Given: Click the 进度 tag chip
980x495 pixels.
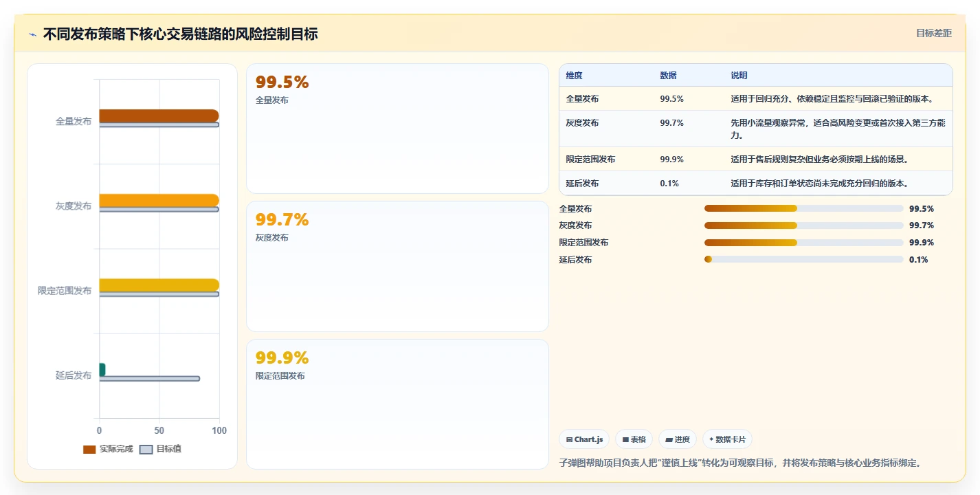Looking at the screenshot, I should coord(678,439).
